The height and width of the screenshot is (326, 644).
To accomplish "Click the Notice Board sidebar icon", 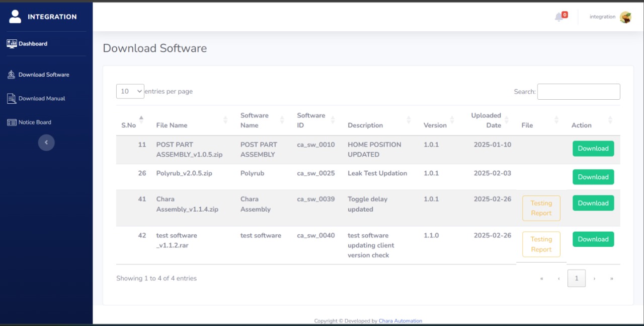I will (12, 122).
